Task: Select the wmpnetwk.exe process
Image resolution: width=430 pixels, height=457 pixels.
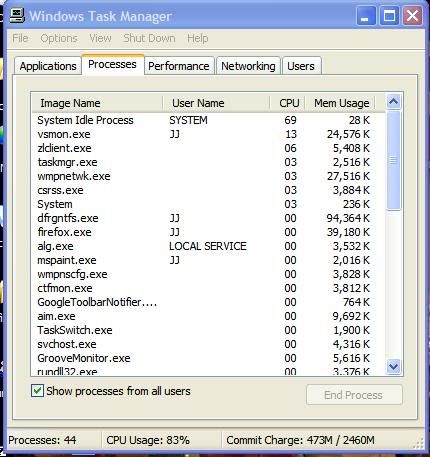Action: coord(208,176)
